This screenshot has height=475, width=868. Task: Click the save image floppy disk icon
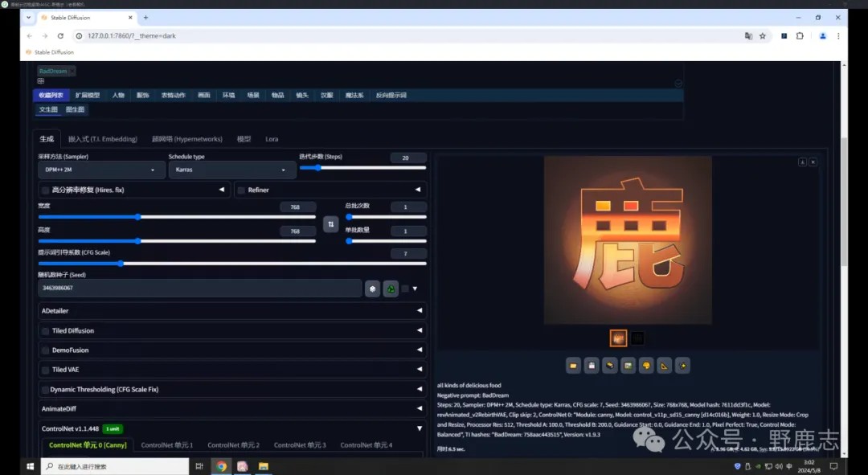tap(592, 366)
